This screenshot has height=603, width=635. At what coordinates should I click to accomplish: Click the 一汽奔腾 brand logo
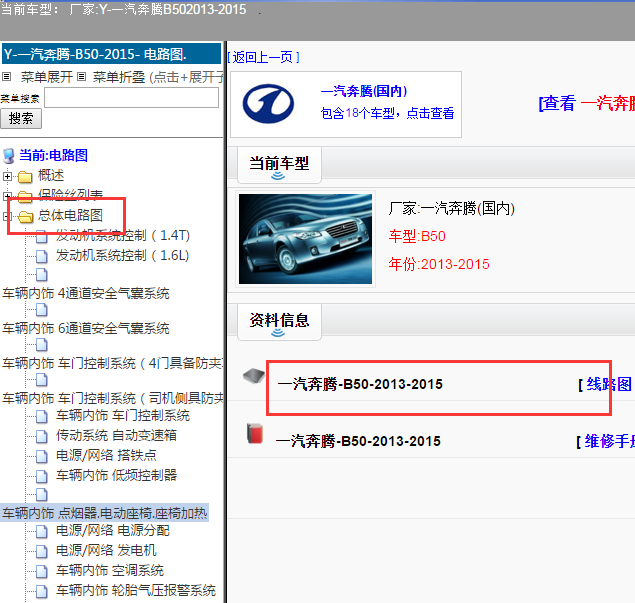pyautogui.click(x=268, y=104)
